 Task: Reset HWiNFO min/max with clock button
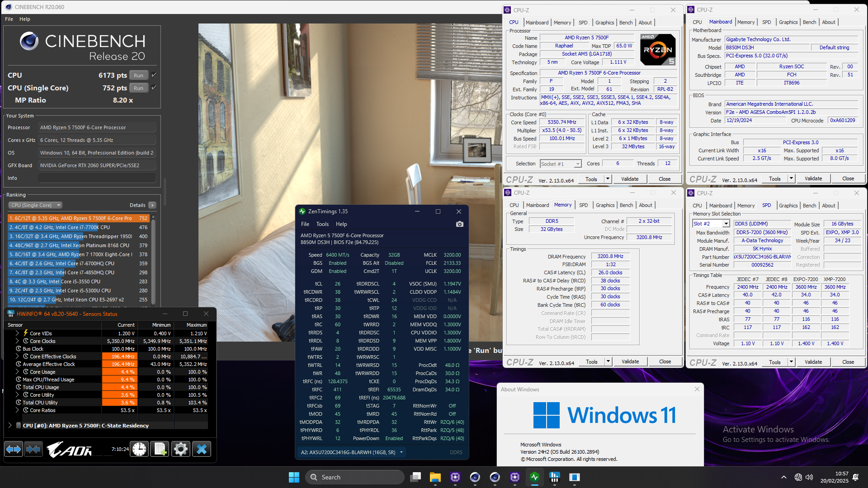139,449
